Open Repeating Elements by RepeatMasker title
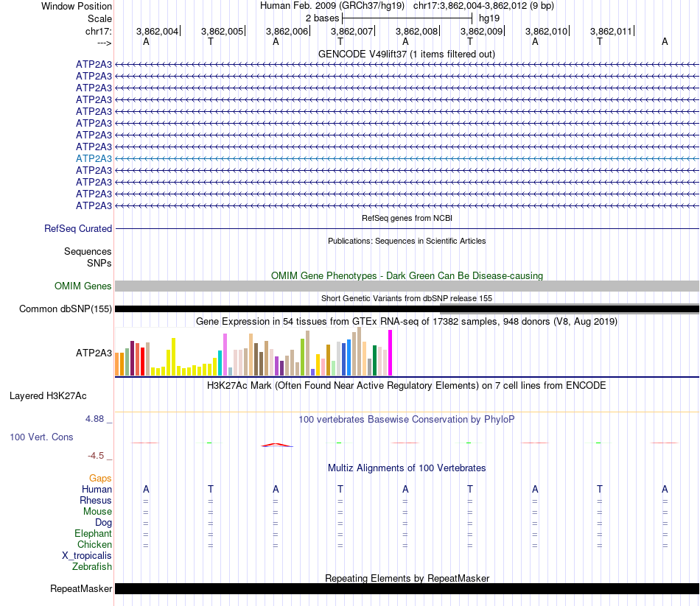Viewport: 700px width, 606px height. click(407, 578)
